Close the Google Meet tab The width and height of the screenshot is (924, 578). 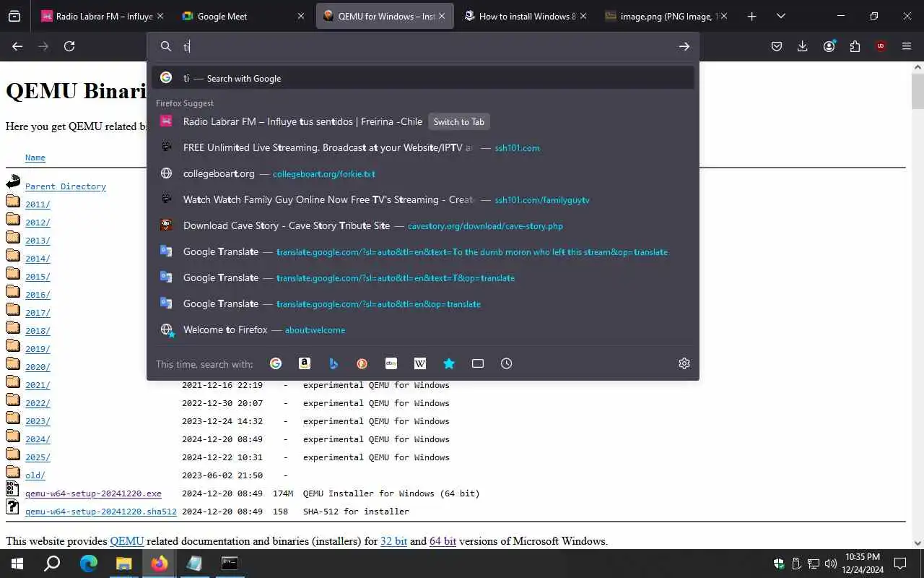click(300, 16)
